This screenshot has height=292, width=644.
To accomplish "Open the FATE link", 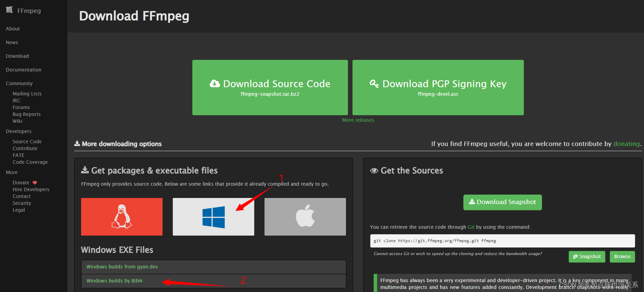I will pos(18,155).
